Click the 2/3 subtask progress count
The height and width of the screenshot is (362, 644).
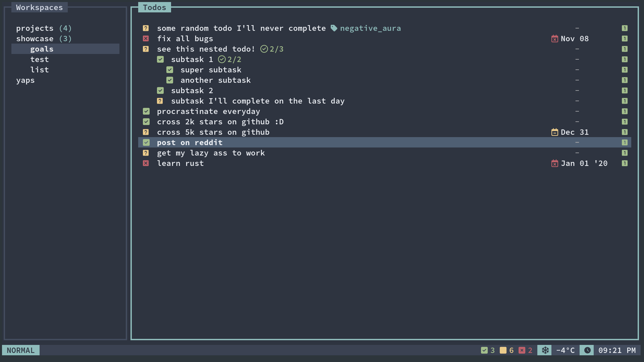(277, 49)
